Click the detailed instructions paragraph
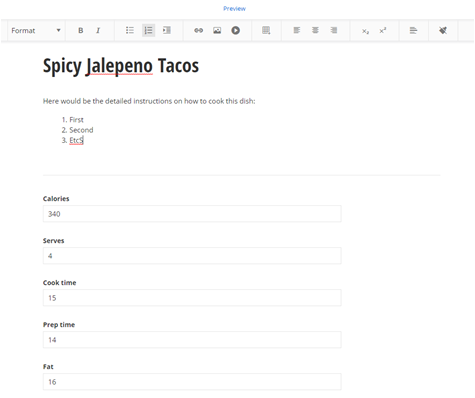475x398 pixels. click(149, 101)
